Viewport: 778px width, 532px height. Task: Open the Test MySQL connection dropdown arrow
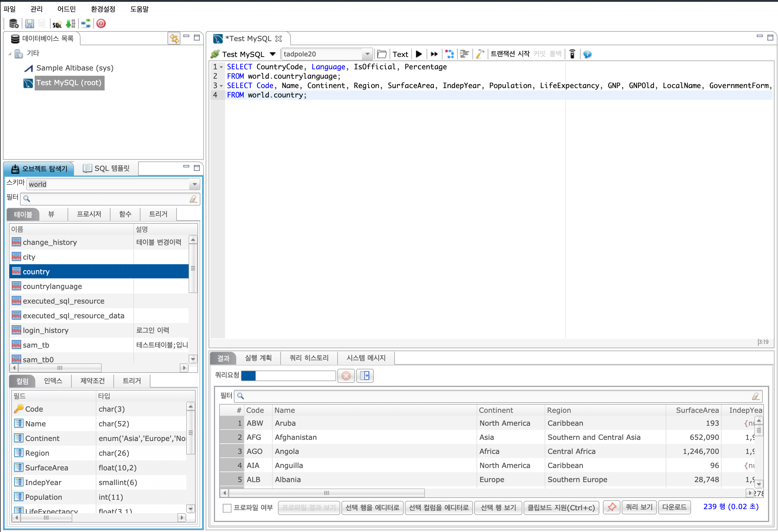272,54
